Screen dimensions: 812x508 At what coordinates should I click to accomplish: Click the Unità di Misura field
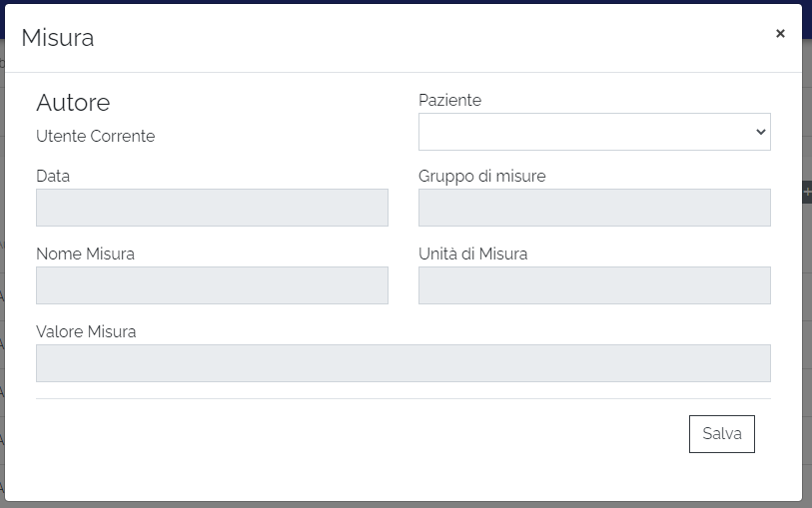coord(593,285)
